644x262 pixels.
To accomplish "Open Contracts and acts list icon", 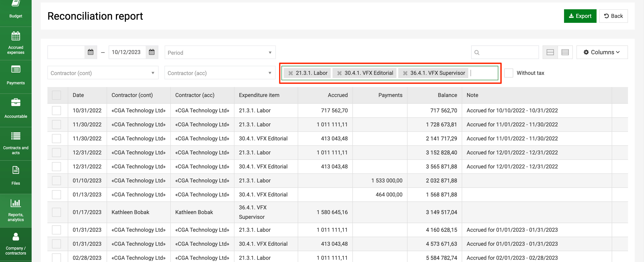I will click(x=16, y=136).
